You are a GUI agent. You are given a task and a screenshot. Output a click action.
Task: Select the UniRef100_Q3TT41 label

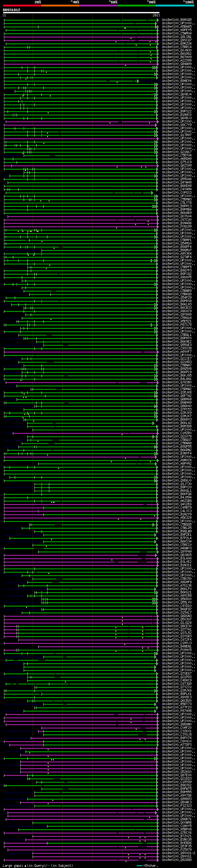[177, 629]
